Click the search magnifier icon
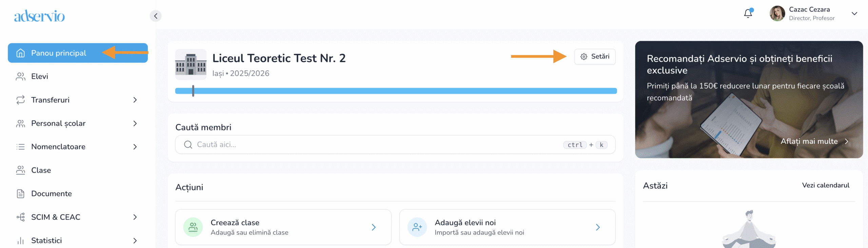 (x=188, y=145)
